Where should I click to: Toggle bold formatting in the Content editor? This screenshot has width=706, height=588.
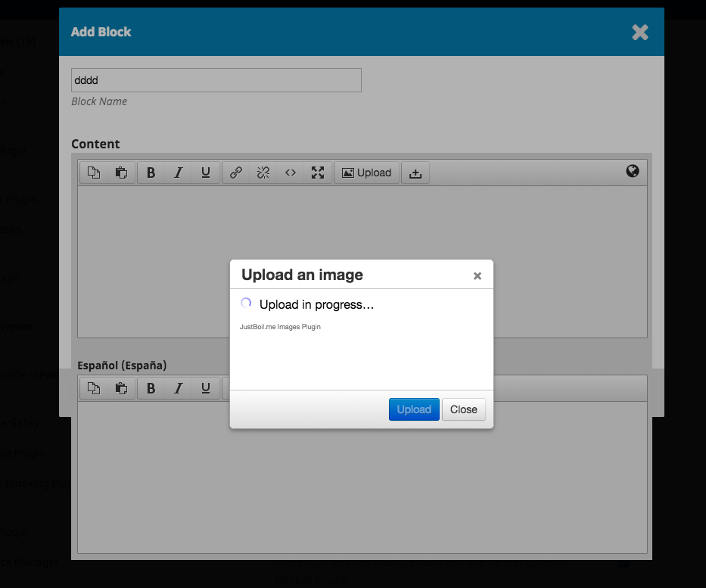pos(151,172)
